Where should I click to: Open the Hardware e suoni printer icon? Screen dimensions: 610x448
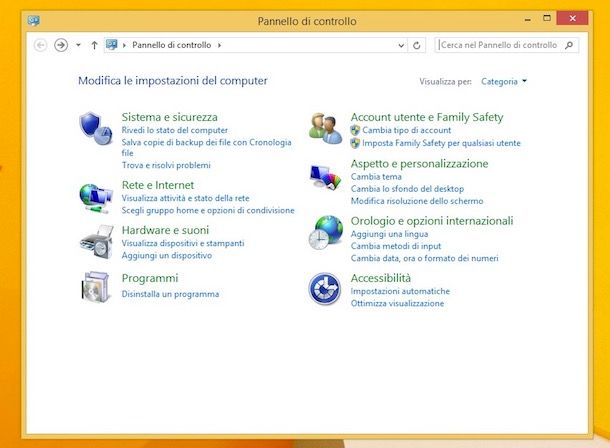pyautogui.click(x=96, y=242)
